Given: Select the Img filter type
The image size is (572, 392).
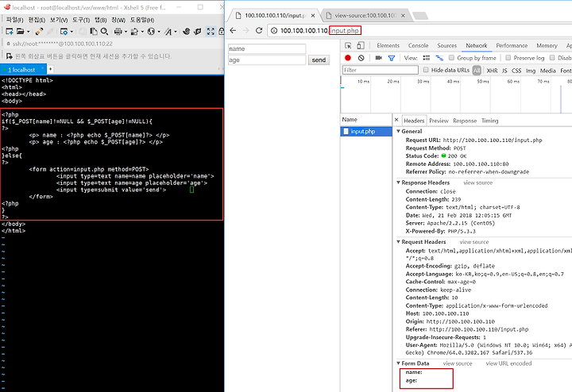Looking at the screenshot, I should pos(531,71).
